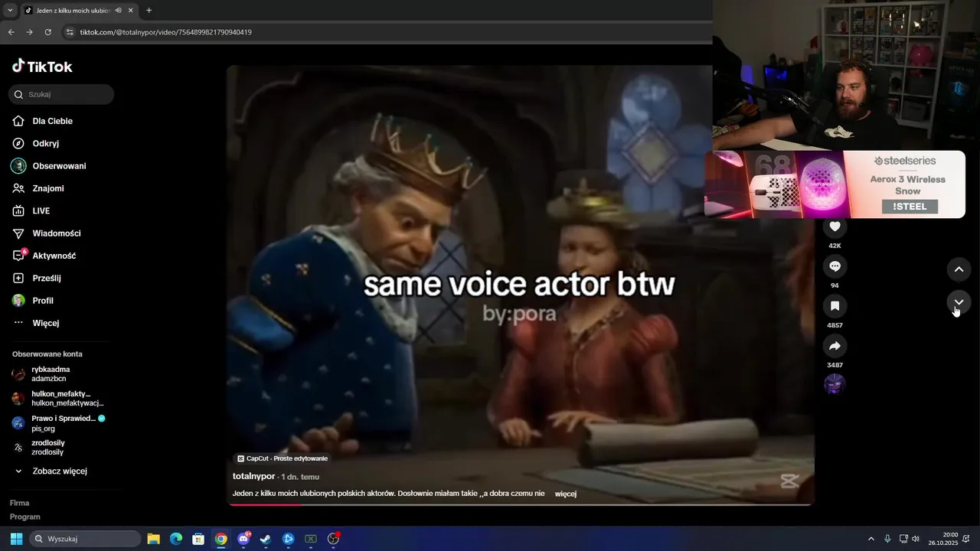980x551 pixels.
Task: Like the video with heart icon
Action: 835,227
